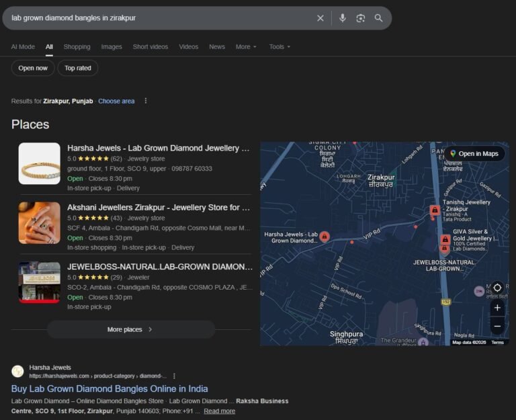Click the JEWELBOSS storefront thumbnail
The height and width of the screenshot is (420, 516).
click(40, 282)
